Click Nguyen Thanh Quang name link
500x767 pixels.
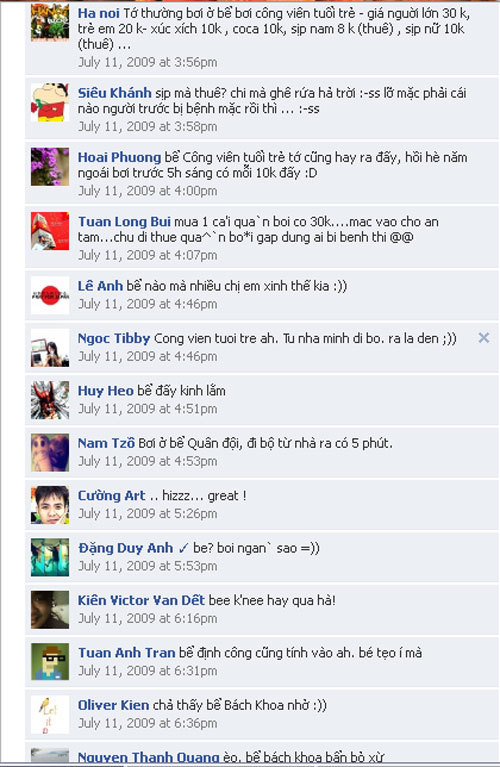tap(148, 757)
